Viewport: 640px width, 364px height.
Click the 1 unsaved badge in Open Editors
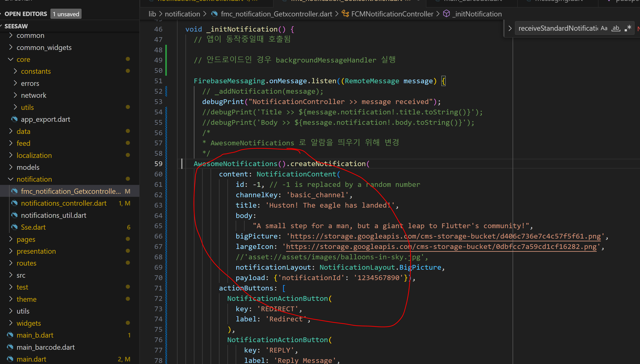[x=66, y=14]
